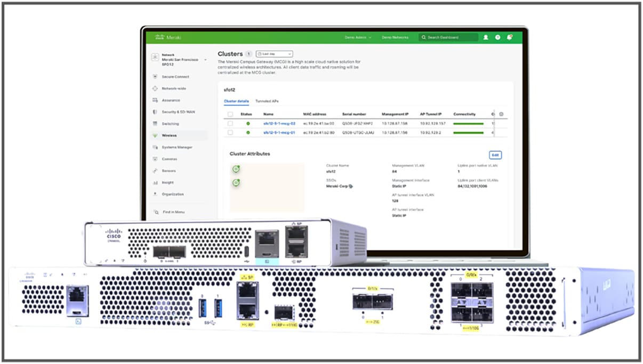Click the Meraki-Corp SSID link
643x364 pixels.
(336, 186)
